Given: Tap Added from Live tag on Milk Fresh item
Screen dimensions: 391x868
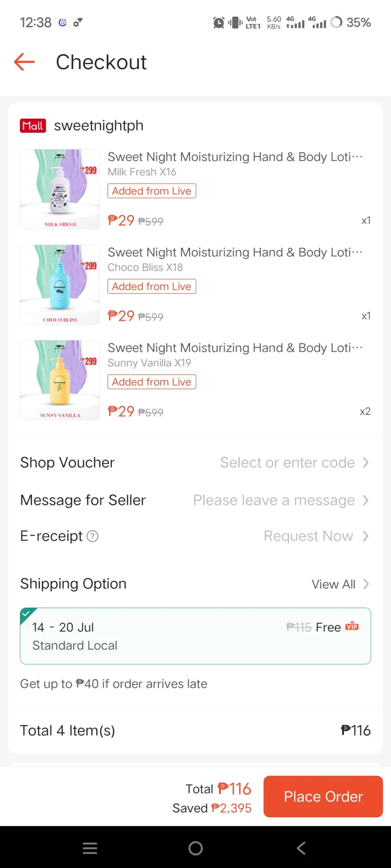Looking at the screenshot, I should click(152, 191).
